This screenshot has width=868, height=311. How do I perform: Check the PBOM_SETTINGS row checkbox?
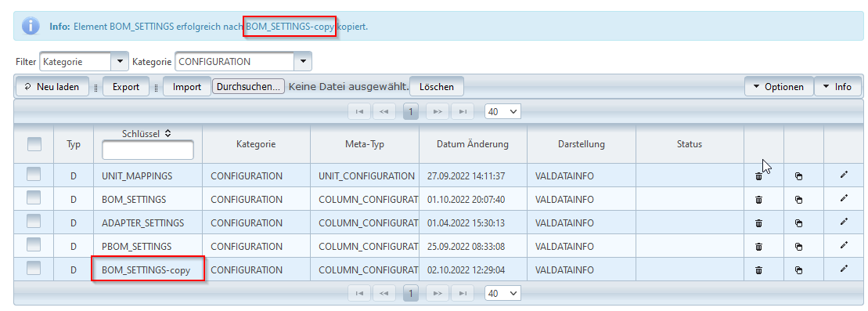pyautogui.click(x=34, y=245)
